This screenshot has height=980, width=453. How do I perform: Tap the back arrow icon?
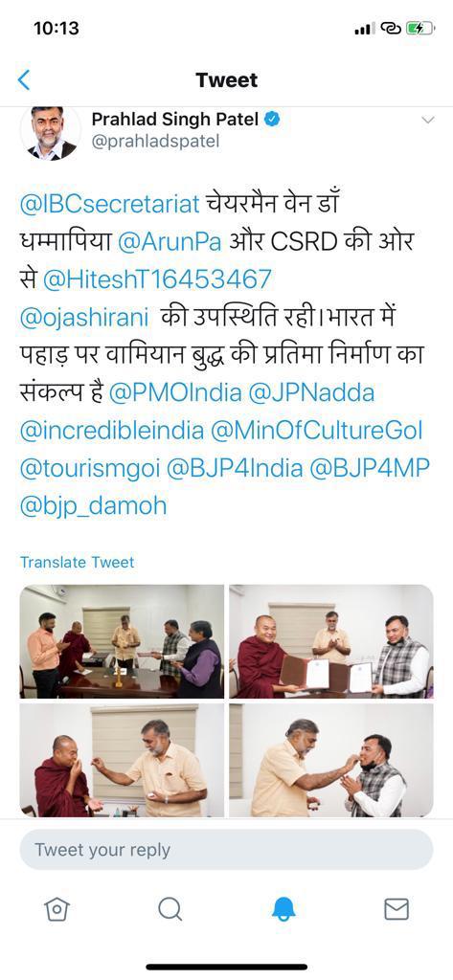pos(24,80)
